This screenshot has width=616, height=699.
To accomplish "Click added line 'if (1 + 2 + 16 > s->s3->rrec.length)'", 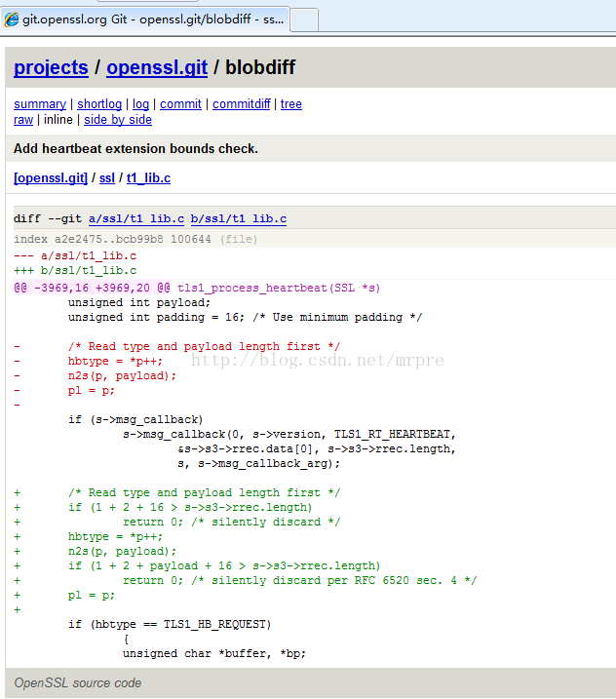I will [190, 507].
